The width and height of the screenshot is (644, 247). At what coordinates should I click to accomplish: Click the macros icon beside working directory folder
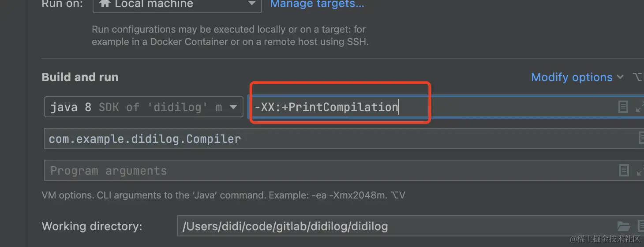tap(640, 227)
